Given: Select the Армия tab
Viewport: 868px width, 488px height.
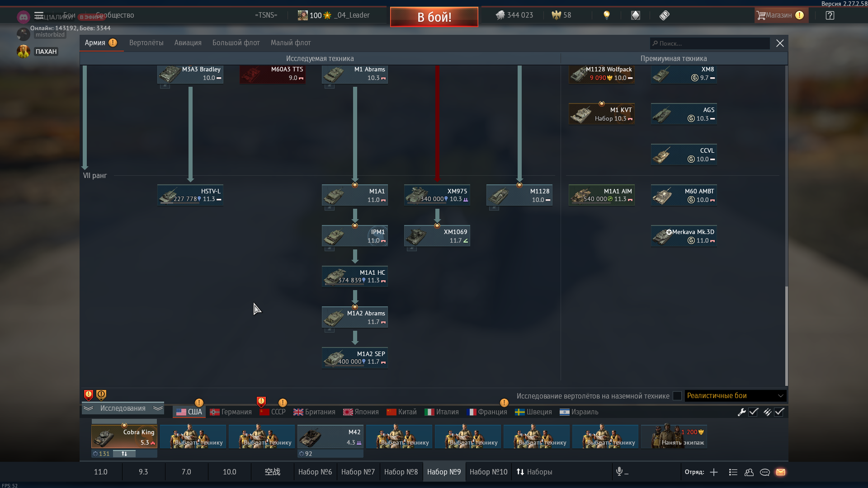Looking at the screenshot, I should [101, 42].
